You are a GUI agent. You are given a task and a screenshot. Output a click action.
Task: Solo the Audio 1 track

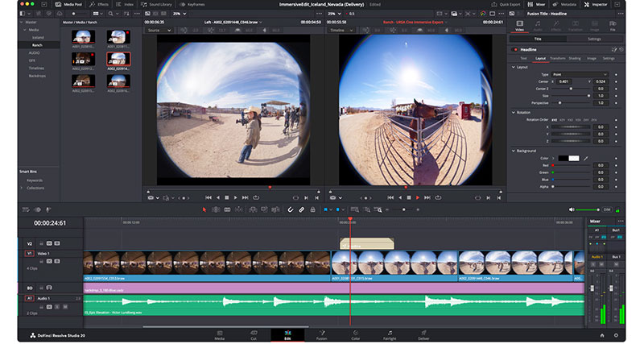[56, 307]
